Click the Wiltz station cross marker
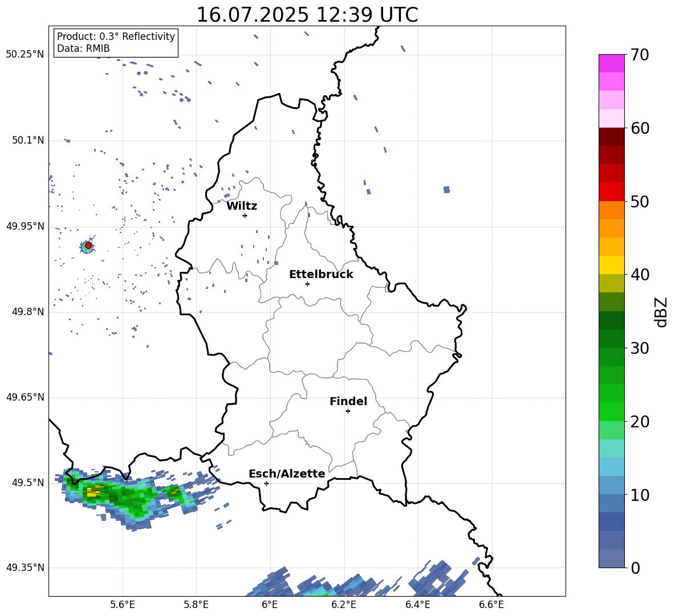This screenshot has width=675, height=616. click(245, 215)
